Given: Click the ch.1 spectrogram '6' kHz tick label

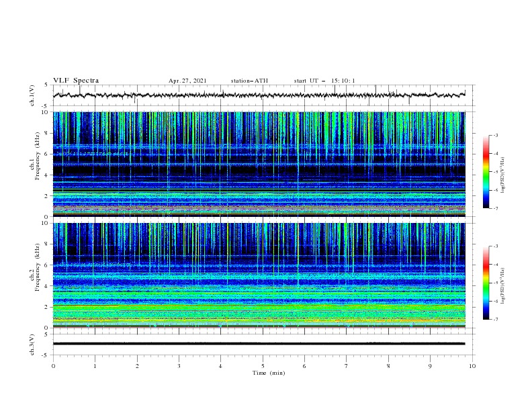Looking at the screenshot, I should coord(47,154).
